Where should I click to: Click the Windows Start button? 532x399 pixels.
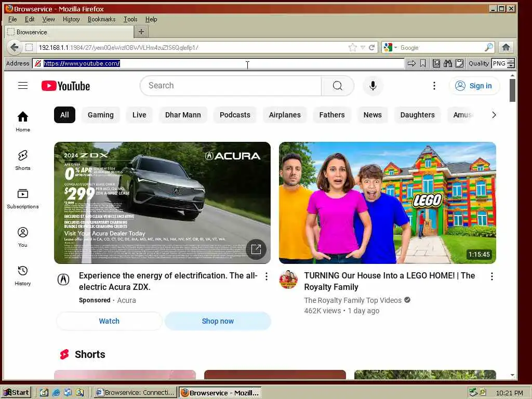coord(16,393)
